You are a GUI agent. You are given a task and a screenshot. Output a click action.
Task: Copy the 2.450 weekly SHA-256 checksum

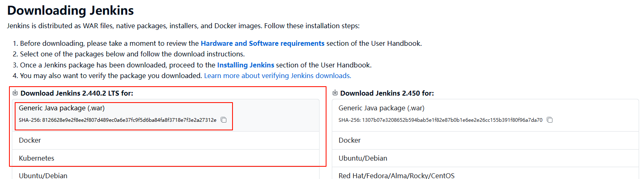[x=550, y=120]
